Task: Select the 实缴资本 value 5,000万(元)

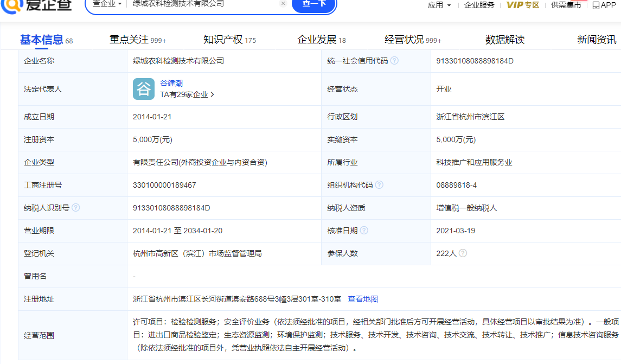Action: [x=456, y=139]
